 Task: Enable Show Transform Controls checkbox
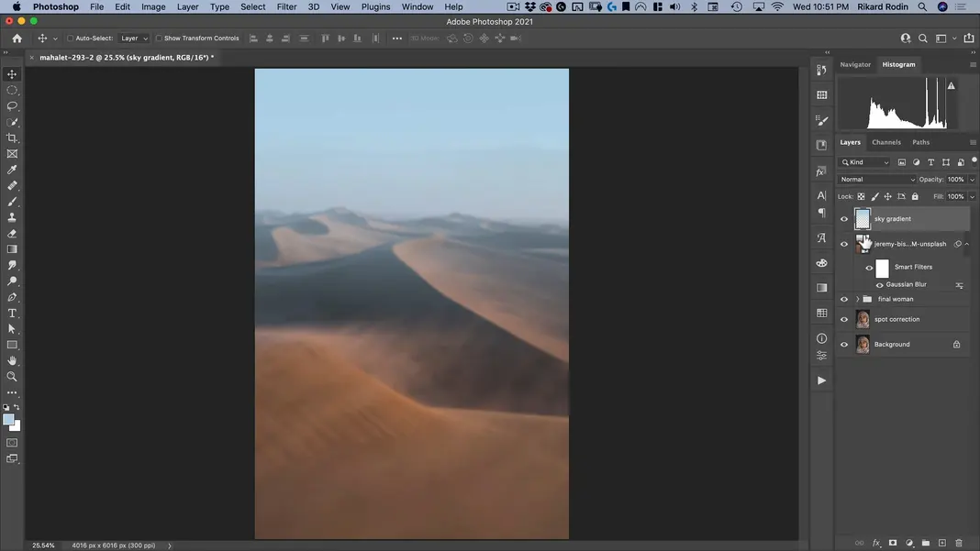tap(159, 39)
